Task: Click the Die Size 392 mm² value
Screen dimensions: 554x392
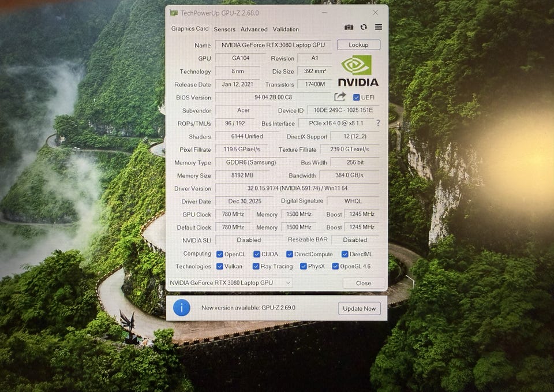Action: coord(315,71)
